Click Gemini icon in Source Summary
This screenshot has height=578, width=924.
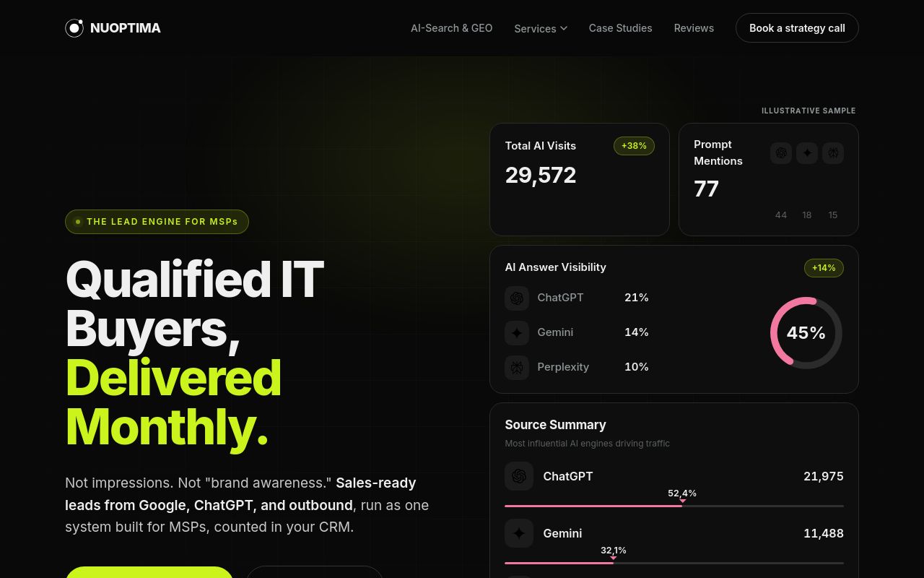[519, 533]
